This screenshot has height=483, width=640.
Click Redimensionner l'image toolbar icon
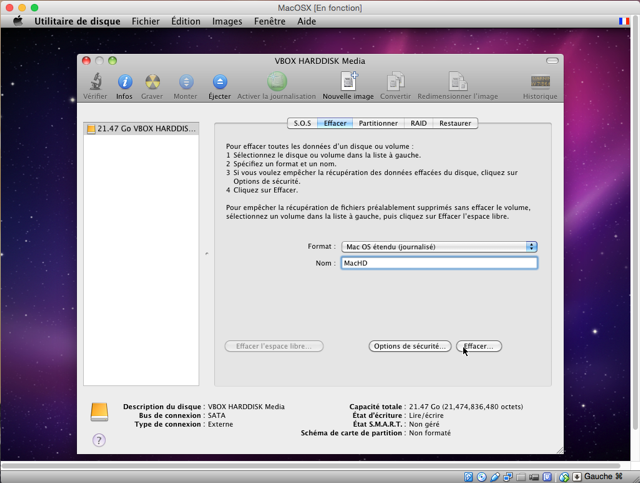[458, 81]
